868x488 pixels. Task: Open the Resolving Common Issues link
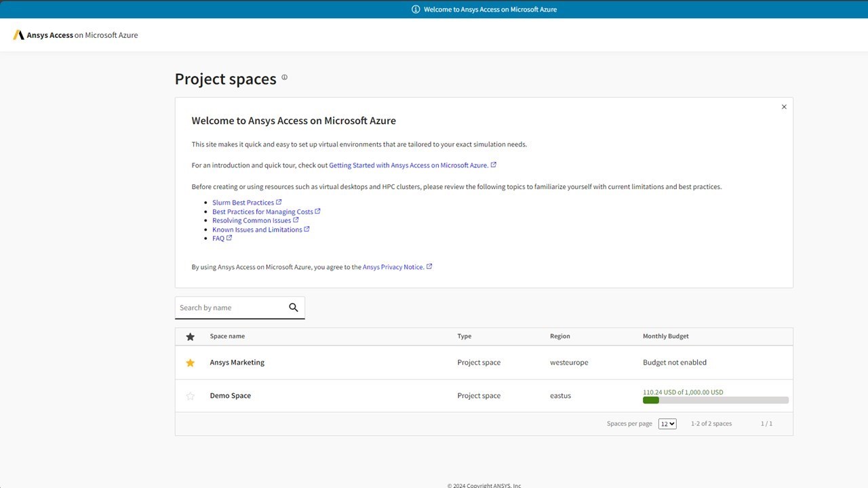coord(252,220)
